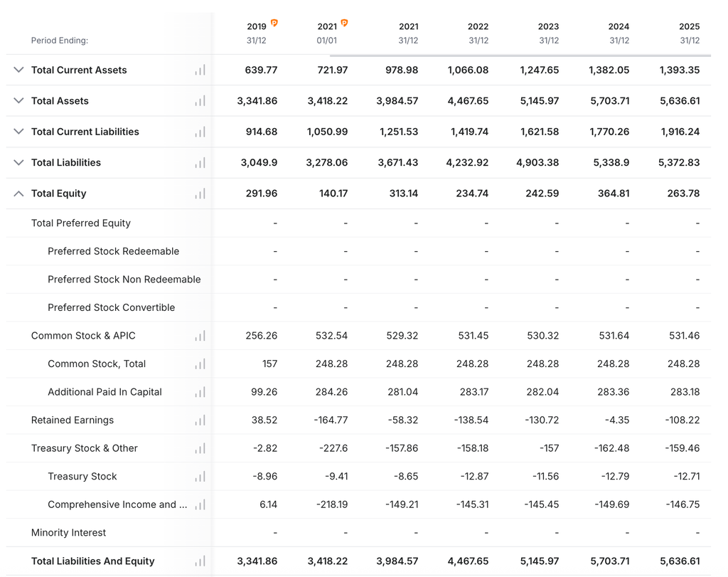Select the Total Preferred Equity row label
Viewport: 728px width, 577px height.
click(81, 223)
